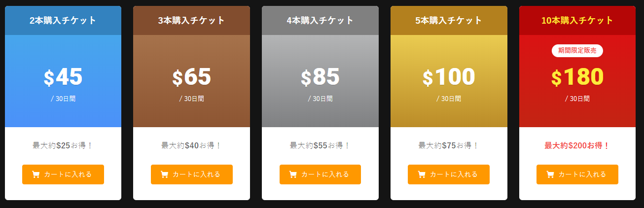
Task: Click cart icon in 5本購入チケット card
Action: (421, 174)
